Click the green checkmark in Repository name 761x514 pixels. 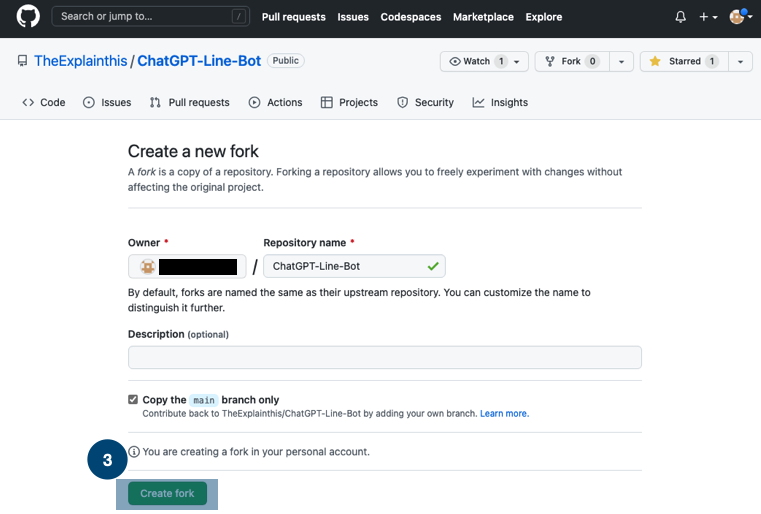click(x=433, y=266)
